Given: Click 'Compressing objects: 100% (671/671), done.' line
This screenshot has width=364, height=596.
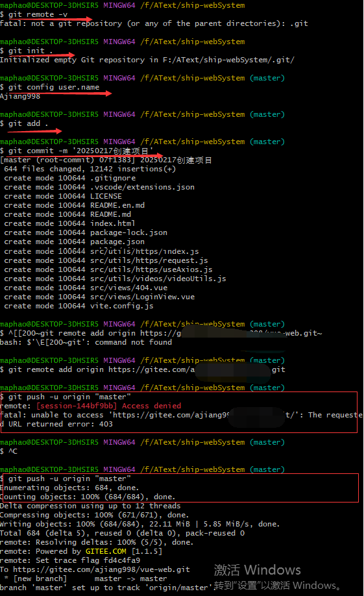Looking at the screenshot, I should [95, 515].
